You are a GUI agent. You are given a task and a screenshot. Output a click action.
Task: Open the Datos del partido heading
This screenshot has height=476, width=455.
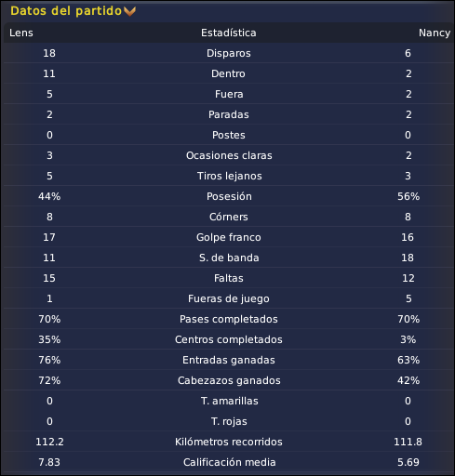[66, 11]
